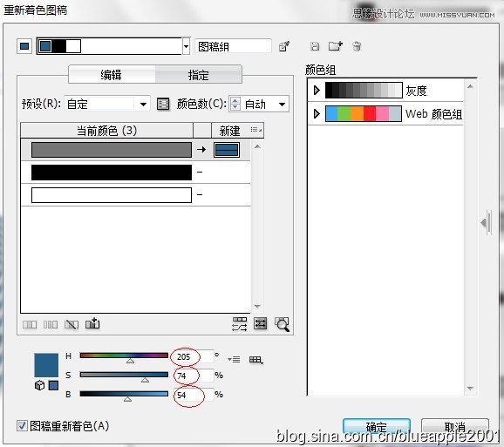Click the blue new color swatch in the 新建 column
Viewport: 504px width, 447px height.
point(227,150)
